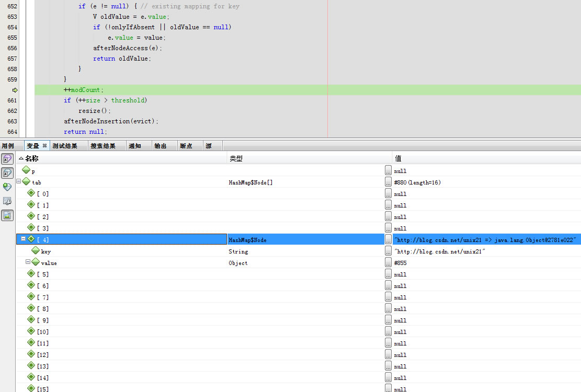Screen dimensions: 581x392
Task: Click the ellipsis button in the [ 0] row
Action: coord(389,193)
